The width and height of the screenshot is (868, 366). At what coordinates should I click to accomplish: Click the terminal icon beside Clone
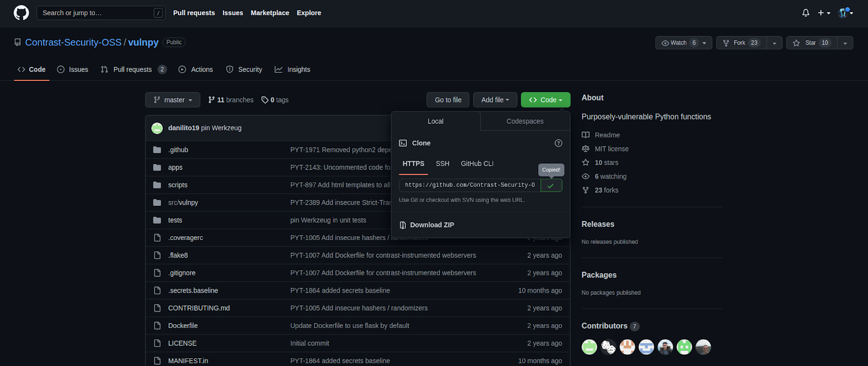click(403, 143)
